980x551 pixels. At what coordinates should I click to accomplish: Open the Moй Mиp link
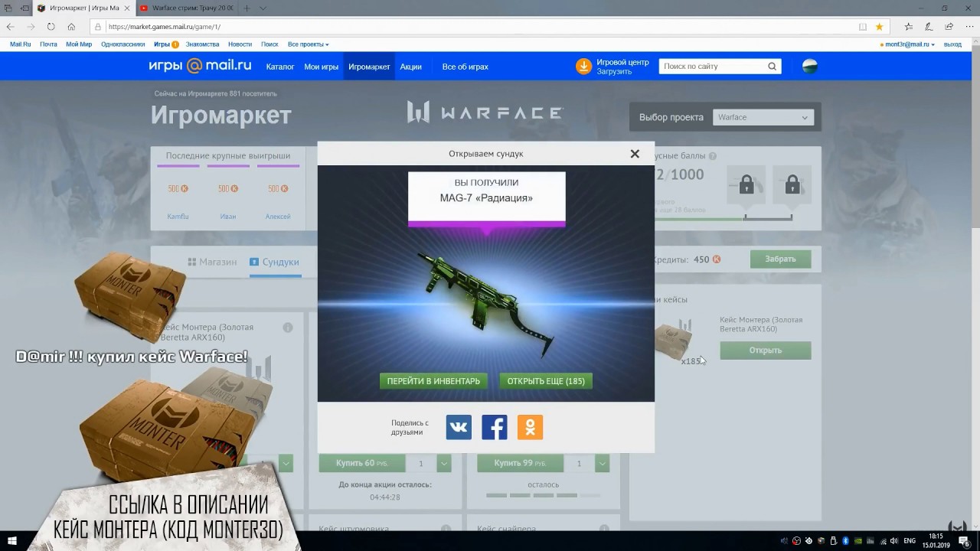coord(79,44)
